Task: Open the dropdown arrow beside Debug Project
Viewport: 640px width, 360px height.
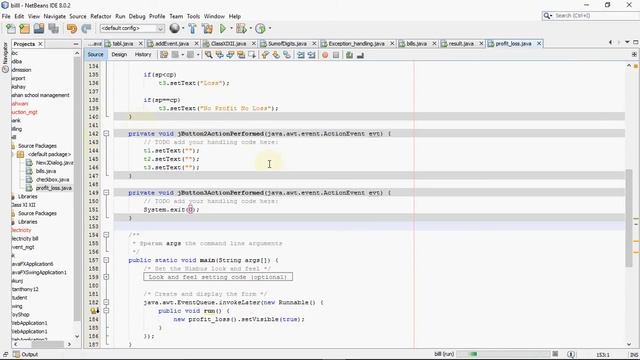Action: [x=250, y=29]
